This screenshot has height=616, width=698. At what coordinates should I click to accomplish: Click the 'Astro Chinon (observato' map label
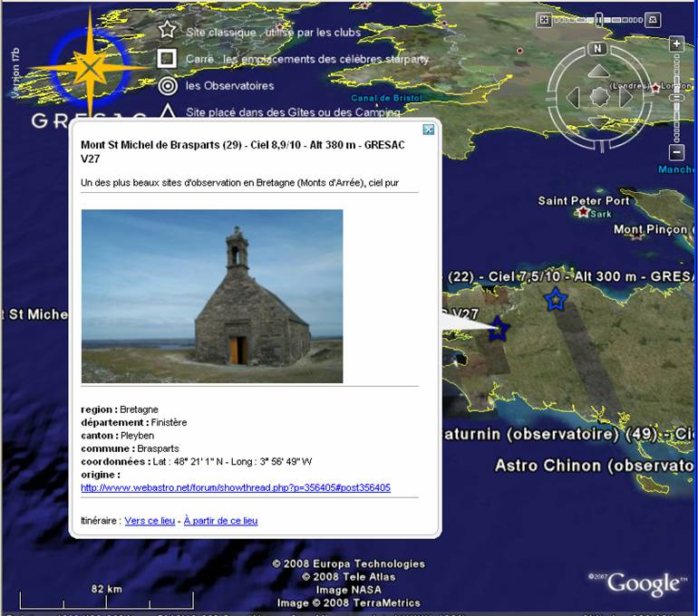[x=595, y=466]
